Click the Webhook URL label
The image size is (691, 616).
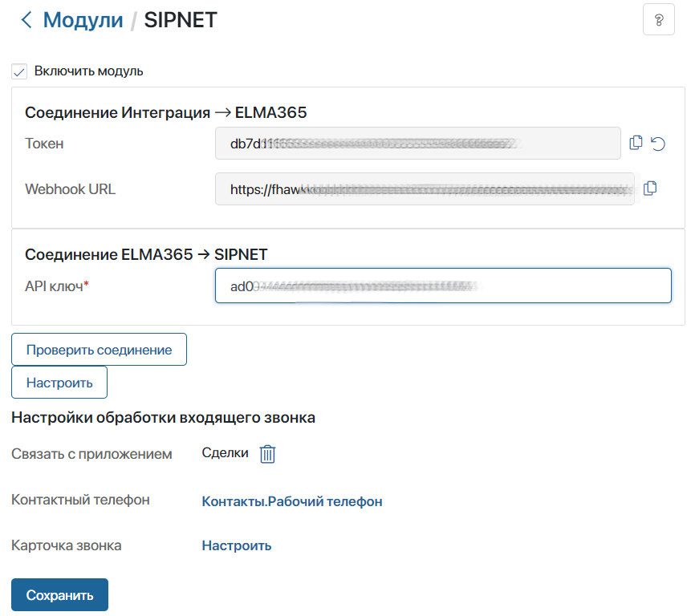[x=70, y=189]
